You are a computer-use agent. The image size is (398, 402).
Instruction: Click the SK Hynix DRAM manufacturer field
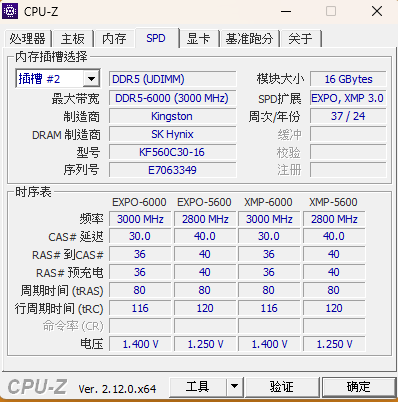tap(173, 134)
